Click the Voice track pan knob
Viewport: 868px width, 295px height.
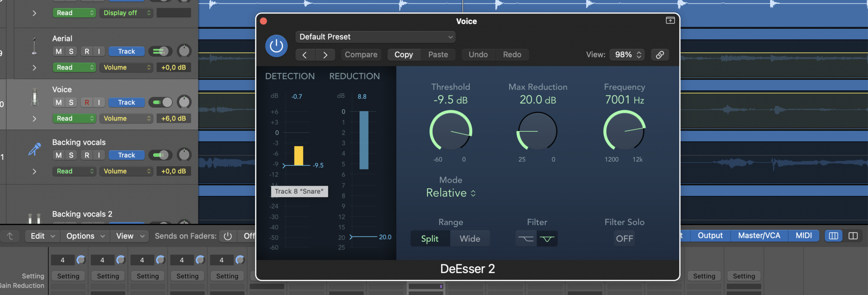184,102
